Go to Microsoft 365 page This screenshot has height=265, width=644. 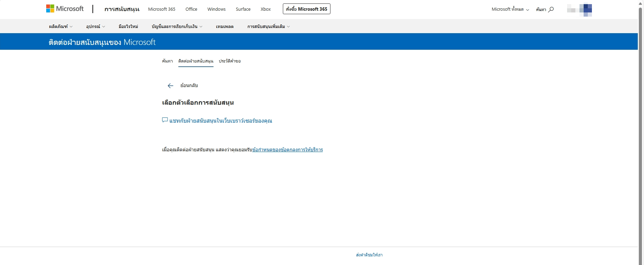(x=162, y=9)
